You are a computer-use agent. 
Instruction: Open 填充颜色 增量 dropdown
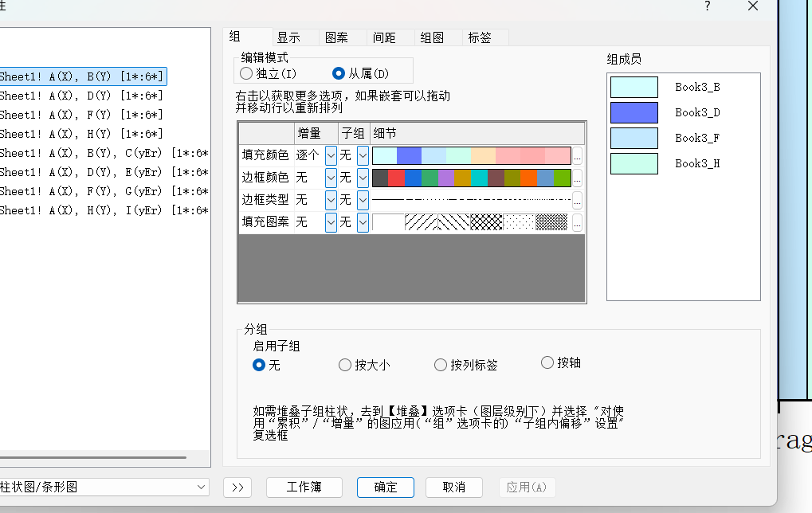coord(331,155)
